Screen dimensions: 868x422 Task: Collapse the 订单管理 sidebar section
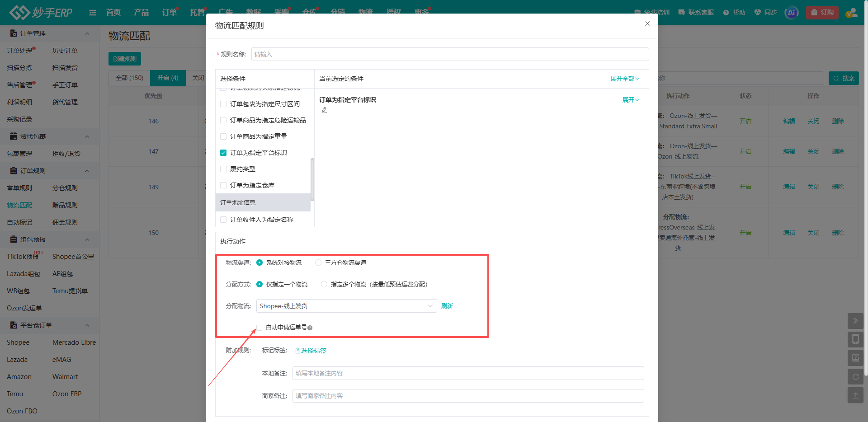click(87, 33)
